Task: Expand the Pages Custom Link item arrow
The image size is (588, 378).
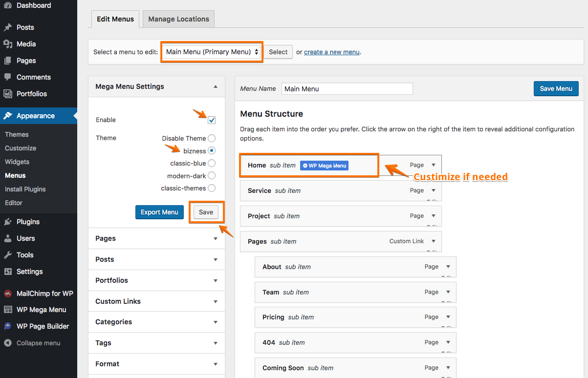Action: (x=434, y=241)
